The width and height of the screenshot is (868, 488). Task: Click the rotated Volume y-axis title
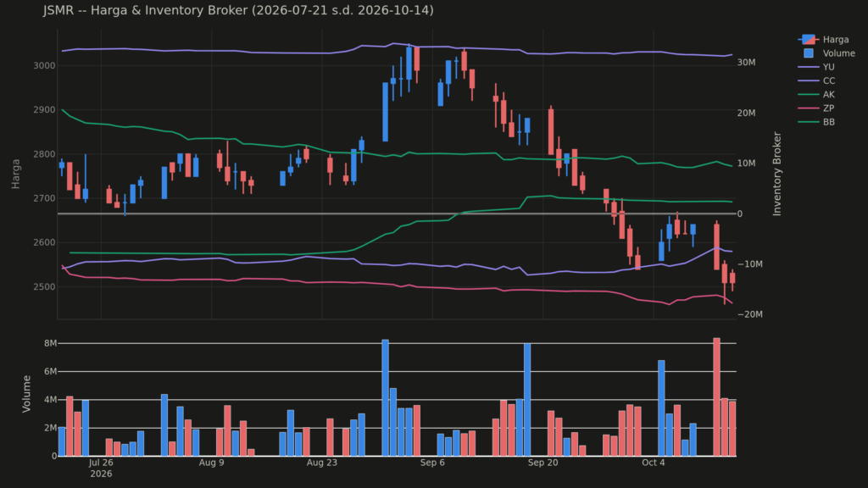[x=26, y=393]
